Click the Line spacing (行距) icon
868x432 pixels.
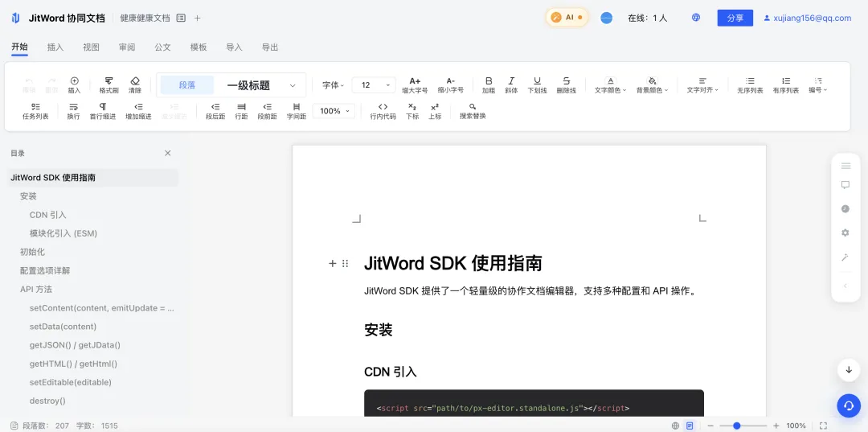coord(241,111)
